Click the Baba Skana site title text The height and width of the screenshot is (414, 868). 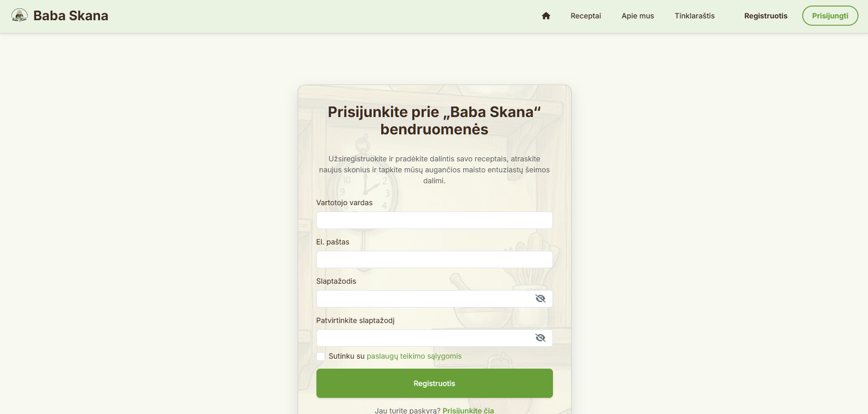point(71,15)
